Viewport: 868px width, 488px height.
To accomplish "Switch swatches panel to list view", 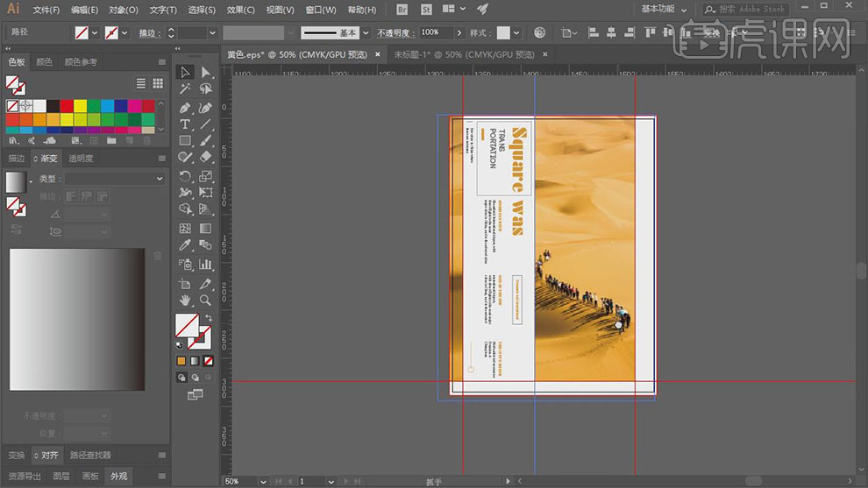I will click(x=141, y=83).
